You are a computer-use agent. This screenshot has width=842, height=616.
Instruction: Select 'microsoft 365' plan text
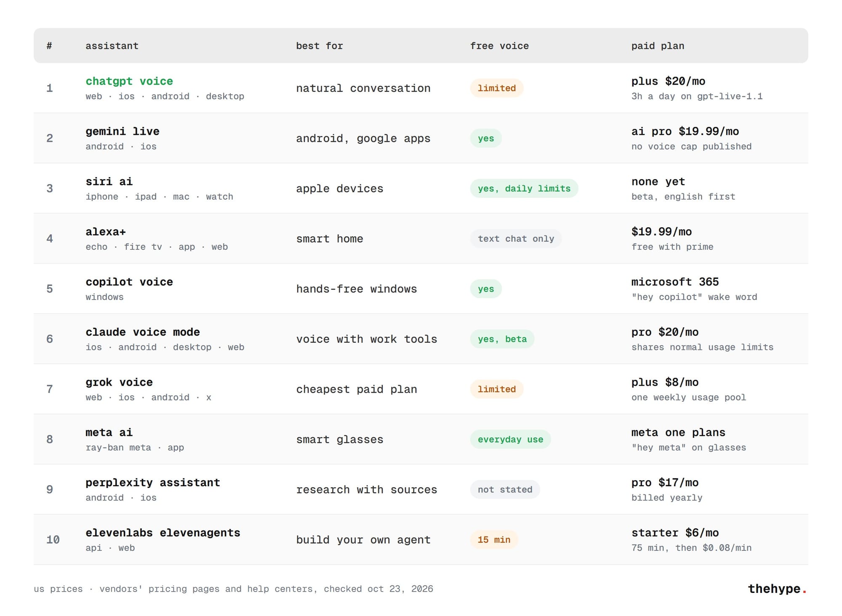[675, 282]
